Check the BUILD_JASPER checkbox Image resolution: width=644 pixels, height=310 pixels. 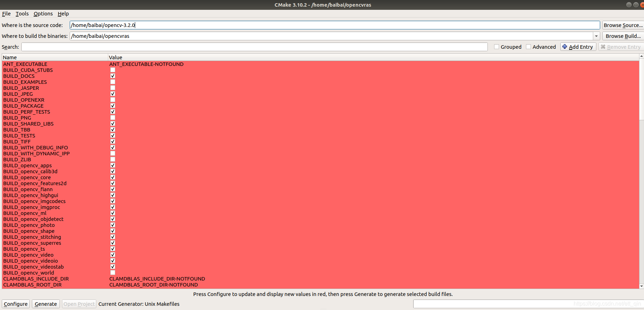pos(113,88)
